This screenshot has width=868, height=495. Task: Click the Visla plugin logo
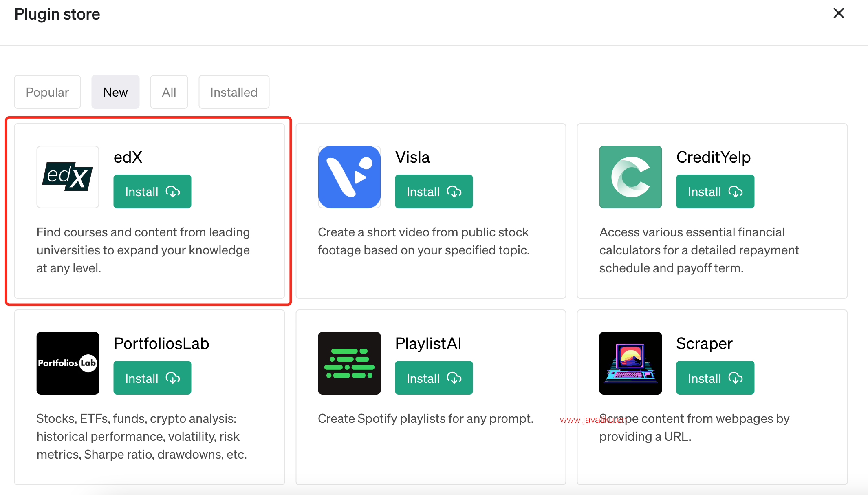[x=349, y=177]
